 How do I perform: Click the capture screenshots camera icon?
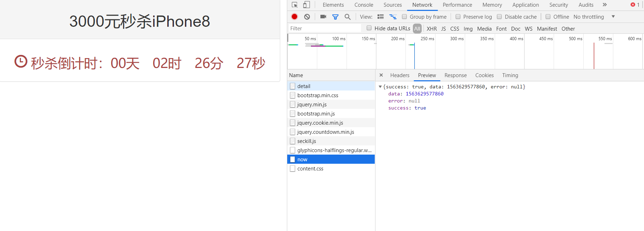pos(323,17)
